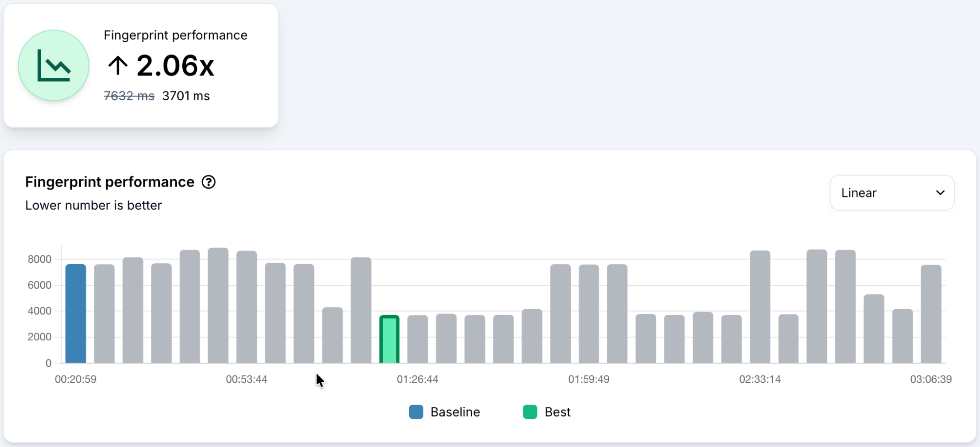Screen dimensions: 980x447
Task: Click the 3701 ms best time value
Action: (186, 96)
